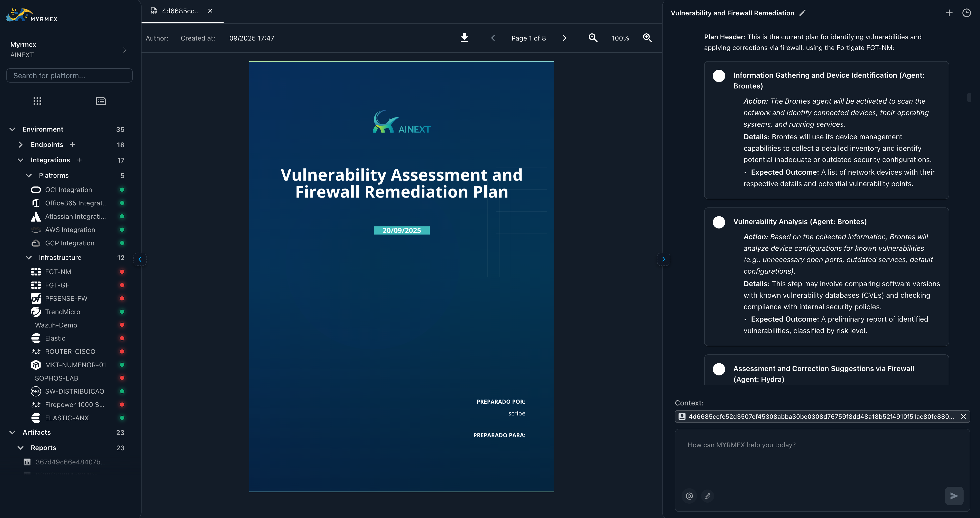Select Assessment and Correction step circle
980x518 pixels.
coord(719,369)
